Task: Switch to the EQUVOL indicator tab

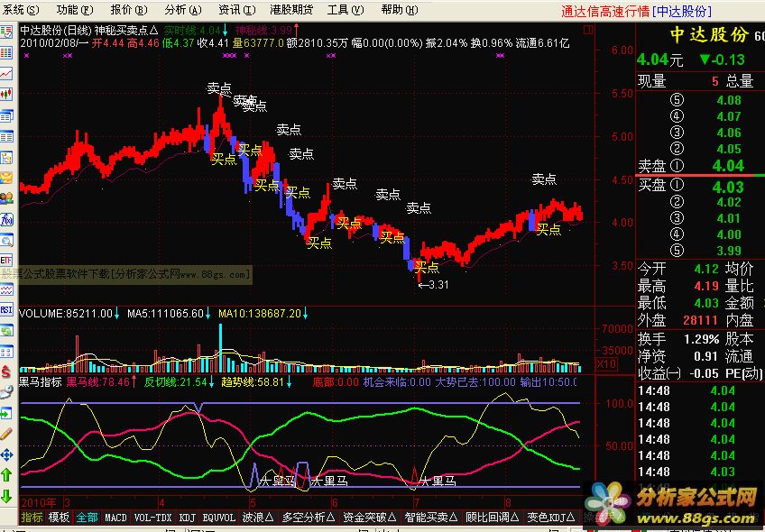Action: click(219, 518)
